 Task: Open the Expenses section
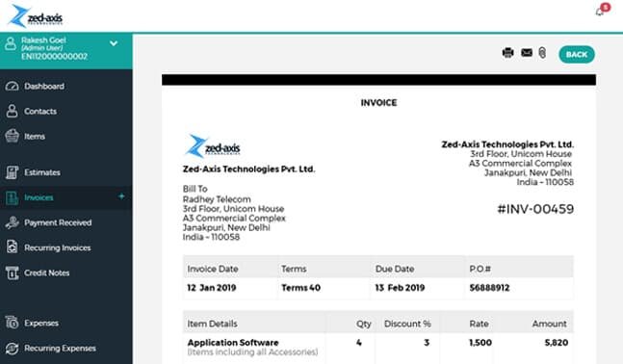41,323
